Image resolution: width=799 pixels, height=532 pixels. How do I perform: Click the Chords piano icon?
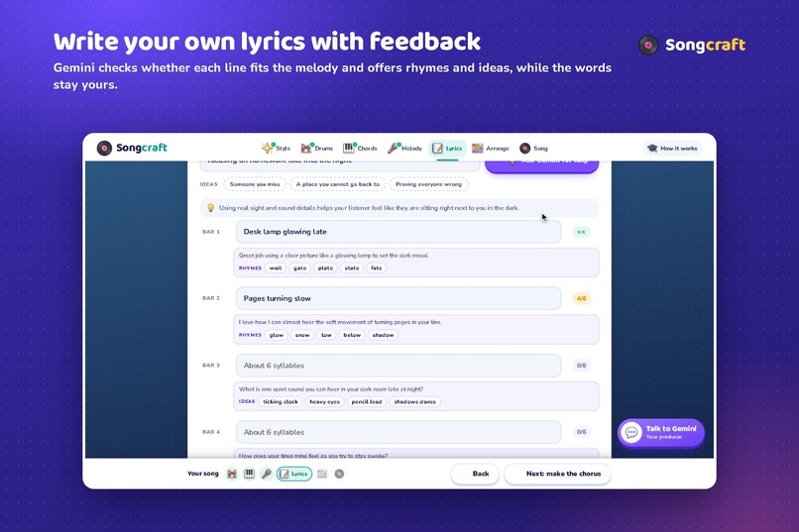click(349, 149)
